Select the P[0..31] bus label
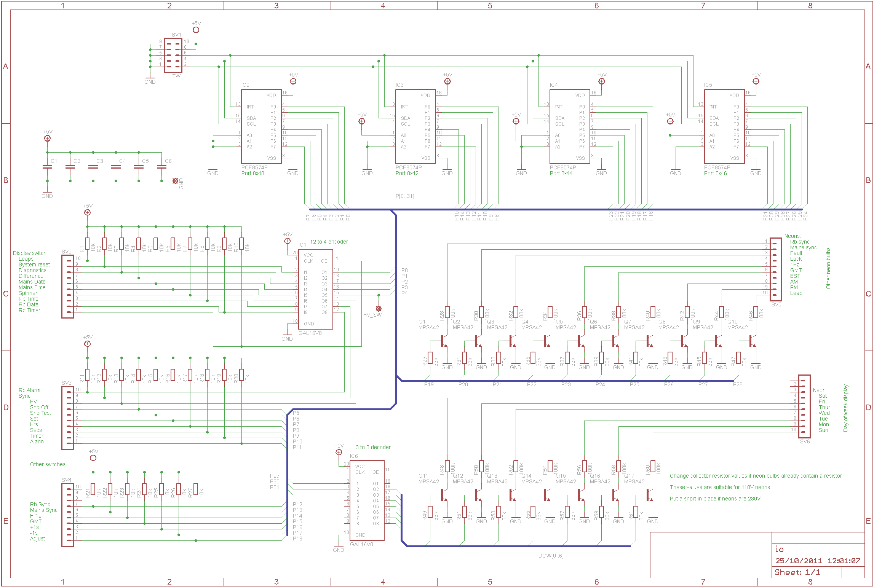 pyautogui.click(x=405, y=196)
